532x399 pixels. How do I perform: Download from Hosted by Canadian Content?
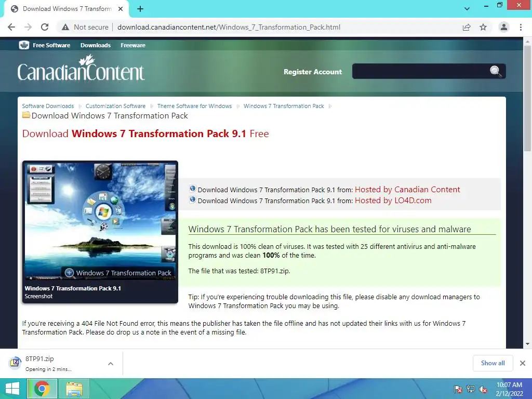pyautogui.click(x=407, y=189)
